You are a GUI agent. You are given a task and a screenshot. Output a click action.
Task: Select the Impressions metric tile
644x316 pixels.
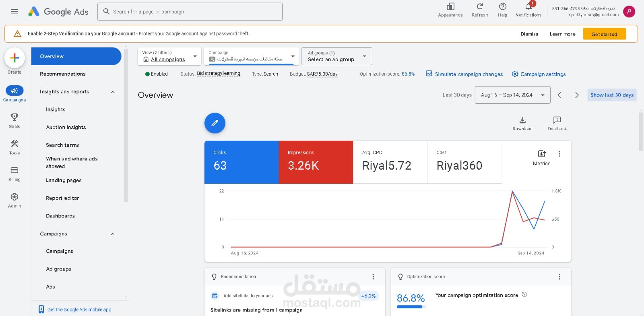316,162
